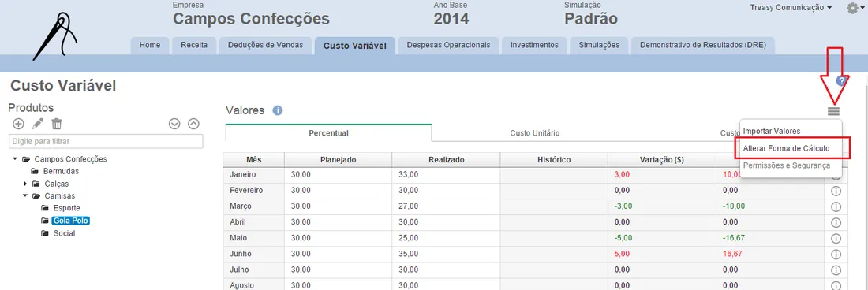Click the Janeiro Planejado cell 30,00
The image size is (868, 290).
coord(339,175)
